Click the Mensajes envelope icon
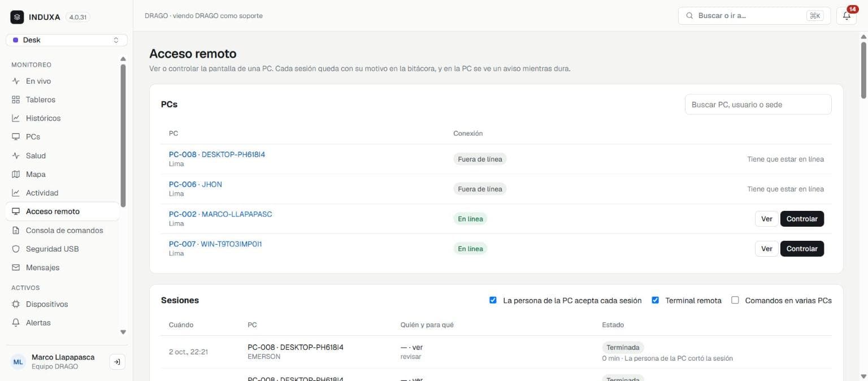The width and height of the screenshot is (868, 381). point(16,267)
